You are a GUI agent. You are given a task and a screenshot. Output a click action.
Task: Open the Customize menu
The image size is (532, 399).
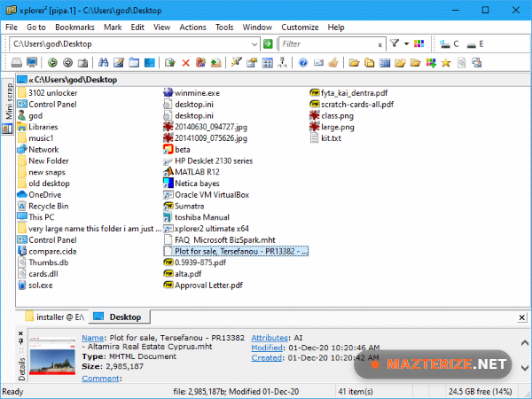[300, 27]
